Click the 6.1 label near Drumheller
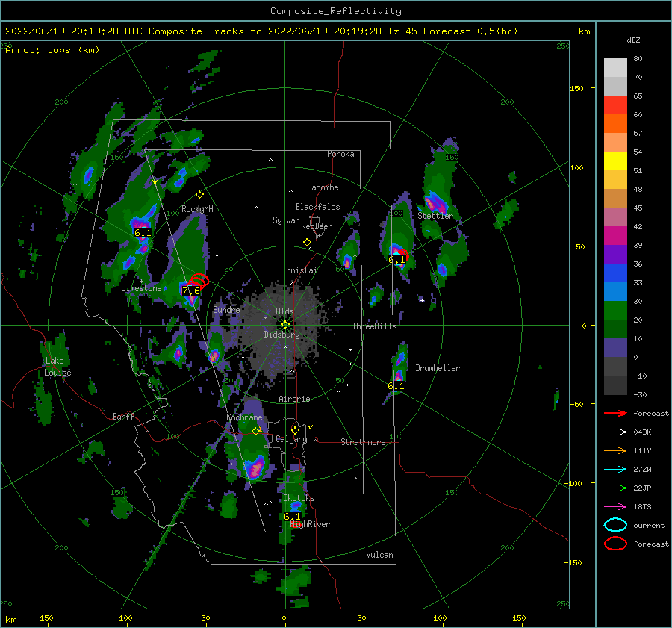This screenshot has width=672, height=628. click(396, 386)
